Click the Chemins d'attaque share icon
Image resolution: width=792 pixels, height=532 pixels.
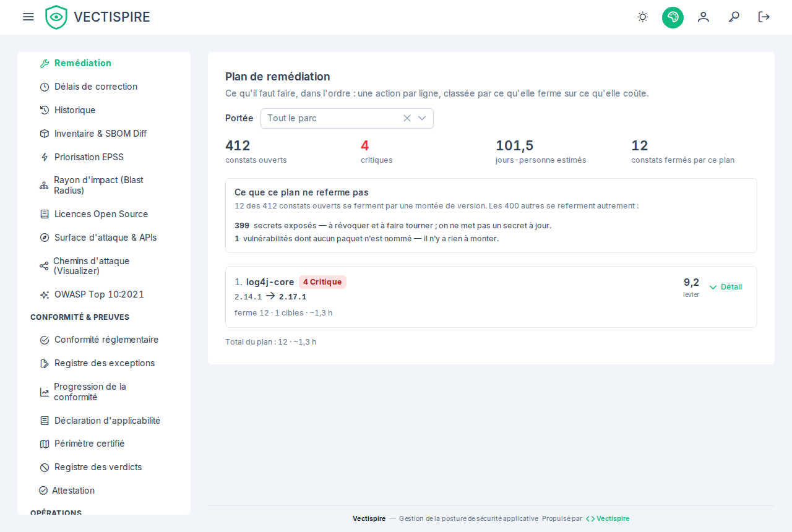(44, 266)
